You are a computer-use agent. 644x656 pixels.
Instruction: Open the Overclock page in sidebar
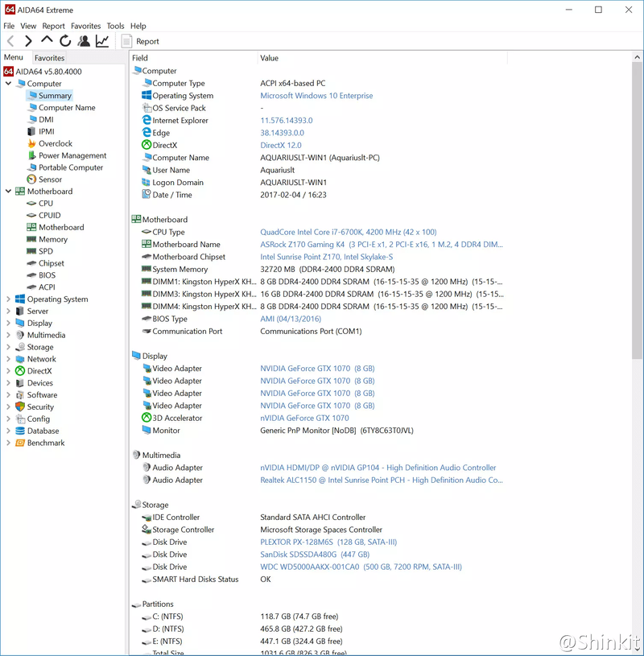[x=55, y=143]
